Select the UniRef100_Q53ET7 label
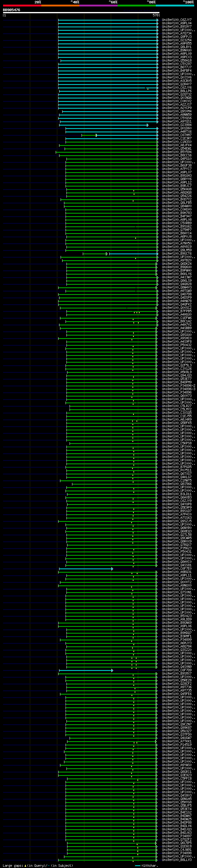The image size is (197, 868). (x=177, y=379)
